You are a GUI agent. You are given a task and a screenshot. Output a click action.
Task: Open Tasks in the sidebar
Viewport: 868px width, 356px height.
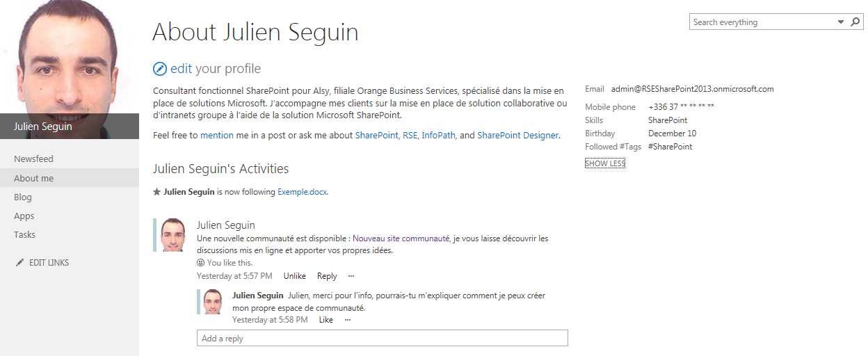pos(25,235)
